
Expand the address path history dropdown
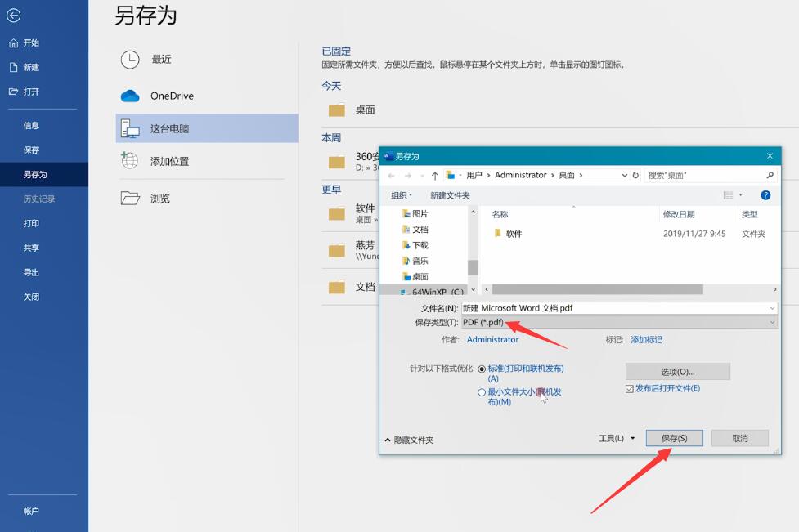coord(625,175)
